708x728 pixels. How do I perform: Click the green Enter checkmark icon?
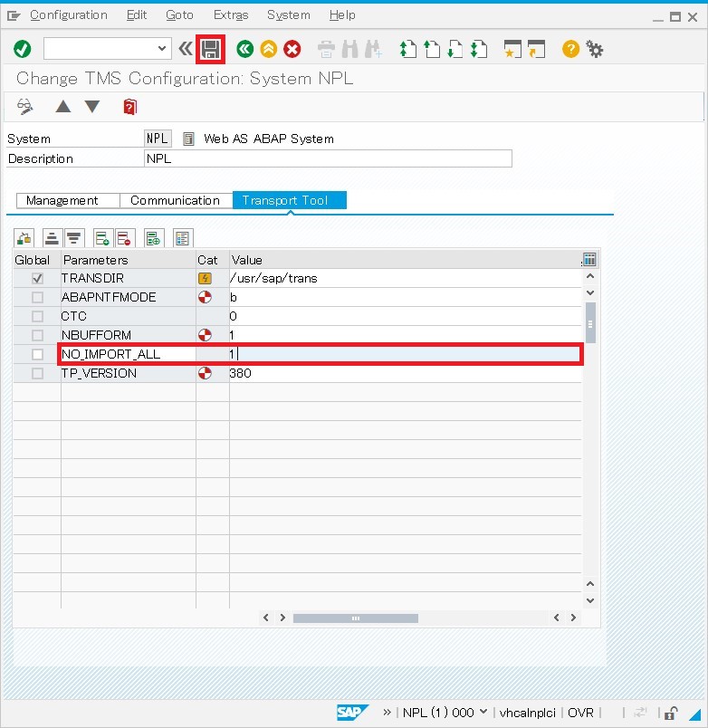click(x=23, y=49)
